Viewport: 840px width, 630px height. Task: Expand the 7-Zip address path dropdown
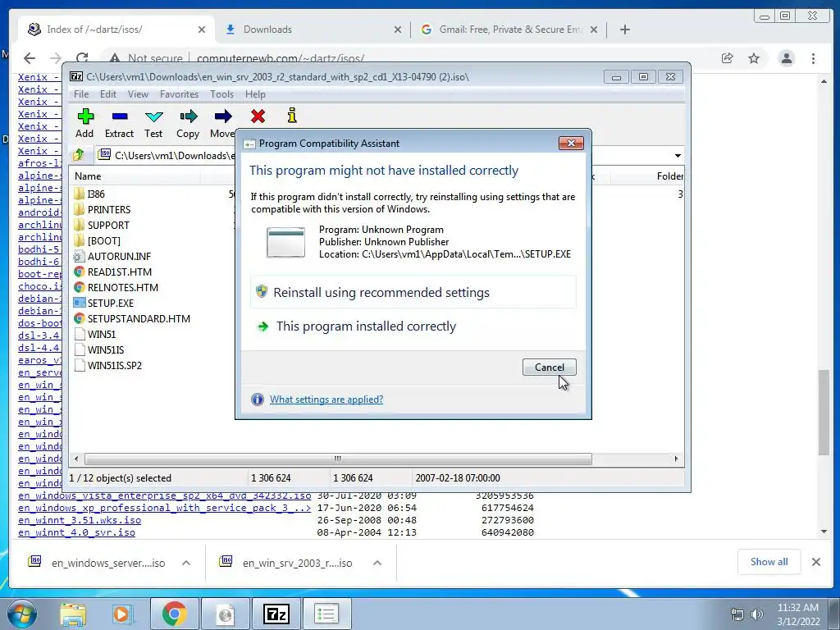click(x=678, y=156)
